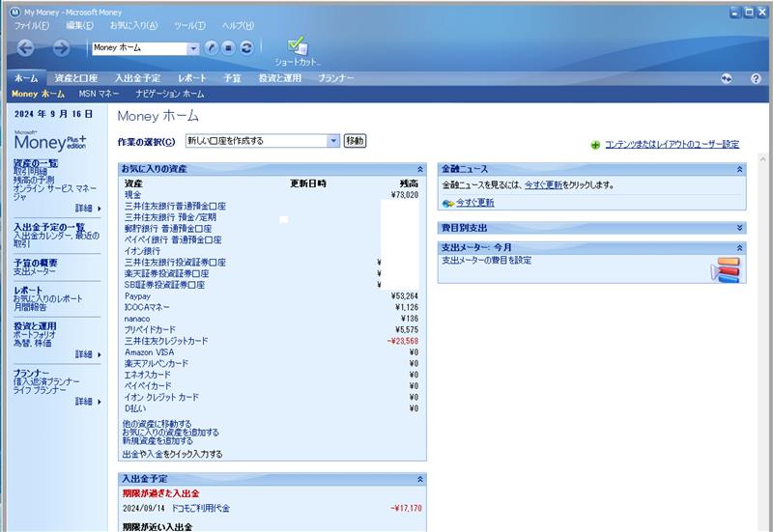Click 新規資産を追加する link
This screenshot has height=532, width=773.
click(x=157, y=440)
